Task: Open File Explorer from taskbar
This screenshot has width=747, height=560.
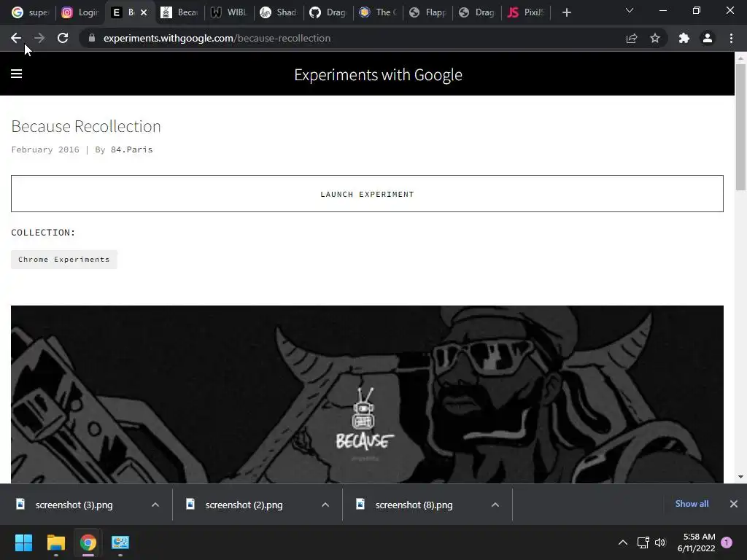Action: 55,542
